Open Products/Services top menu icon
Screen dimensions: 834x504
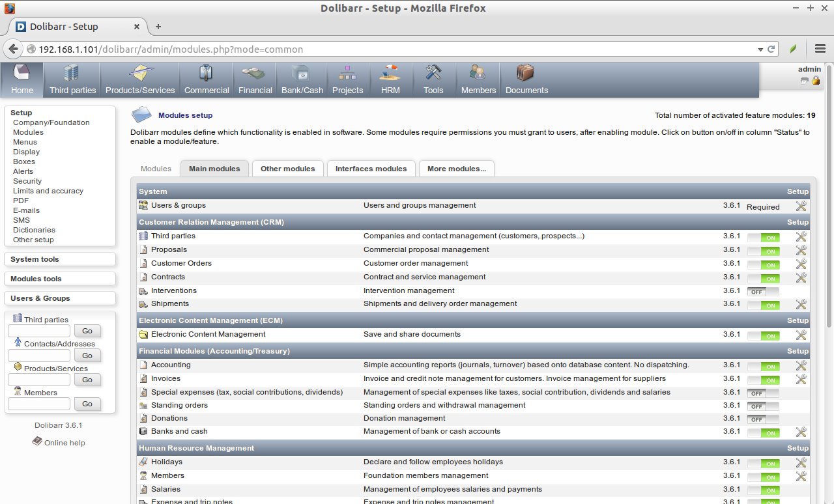[x=140, y=73]
